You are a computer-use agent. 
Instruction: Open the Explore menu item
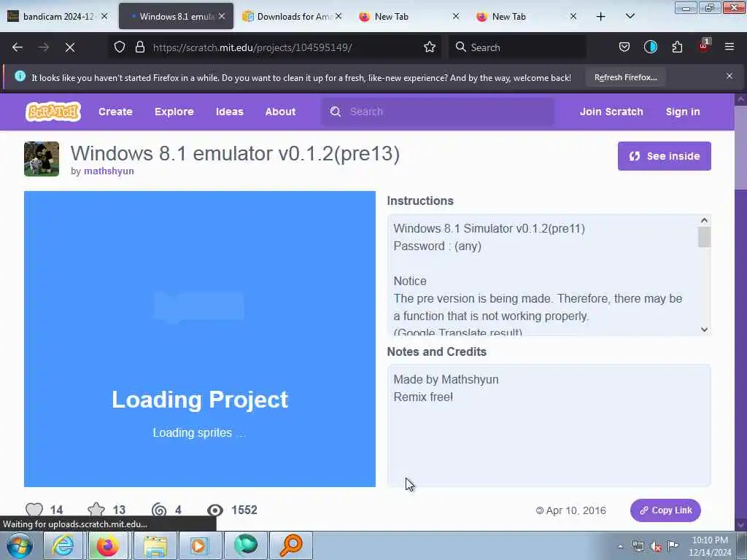(x=174, y=112)
